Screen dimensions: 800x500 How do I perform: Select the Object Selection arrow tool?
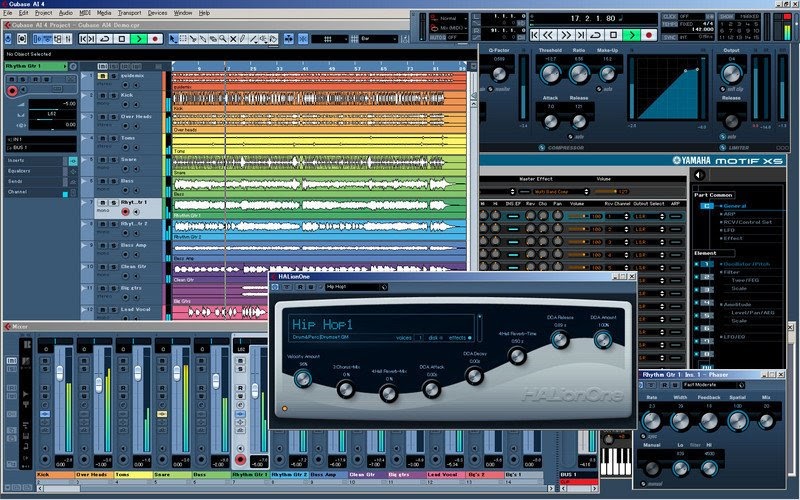pyautogui.click(x=173, y=39)
